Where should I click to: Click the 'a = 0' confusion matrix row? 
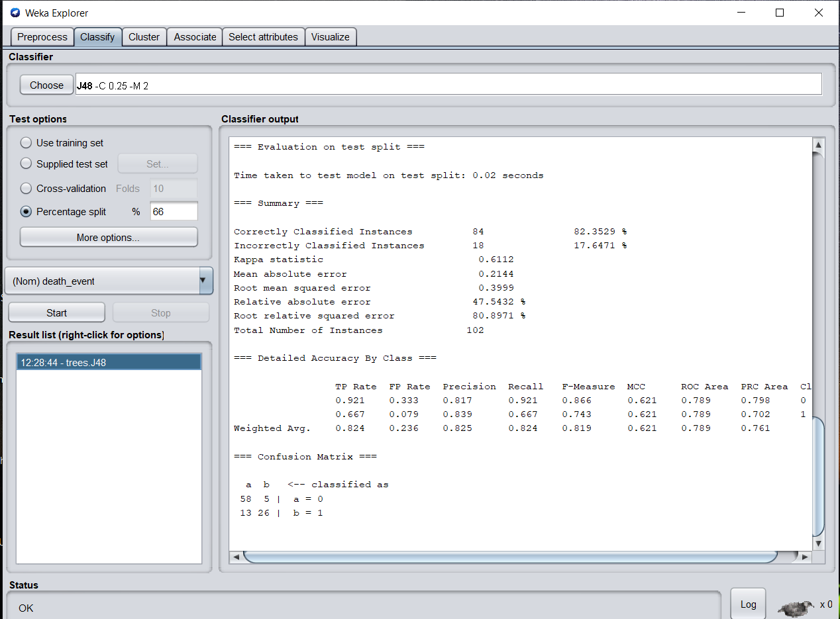282,499
